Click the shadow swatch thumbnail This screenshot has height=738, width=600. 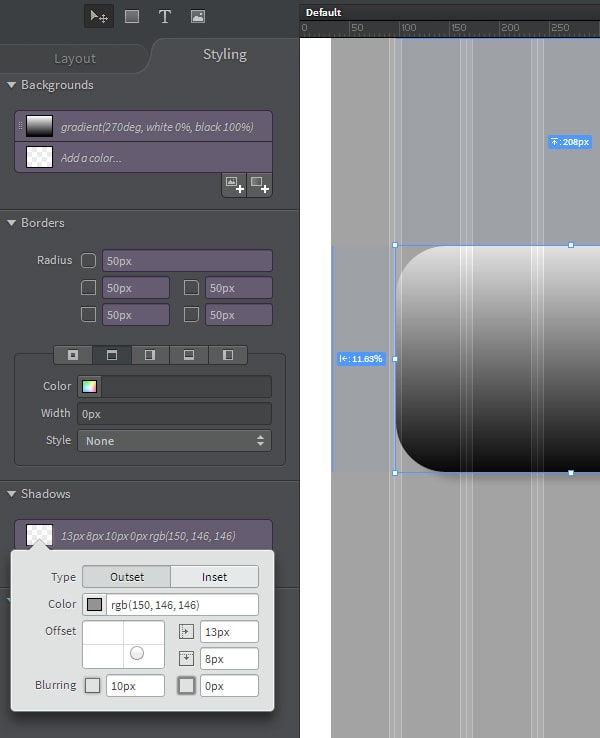40,535
